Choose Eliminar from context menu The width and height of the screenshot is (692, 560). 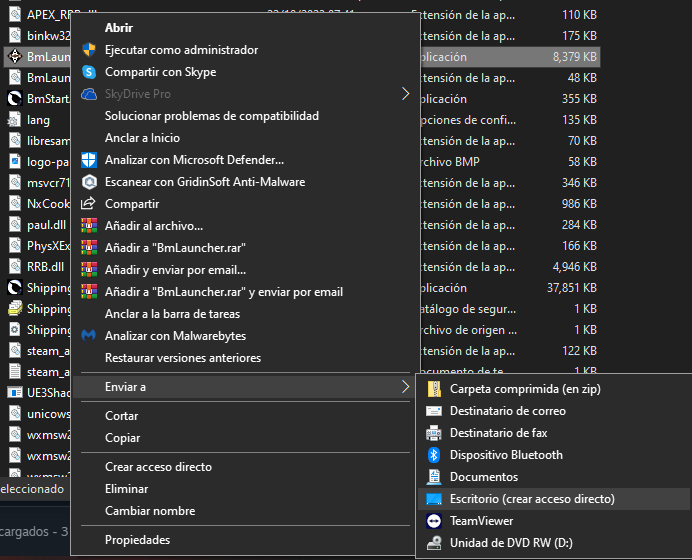pos(127,489)
